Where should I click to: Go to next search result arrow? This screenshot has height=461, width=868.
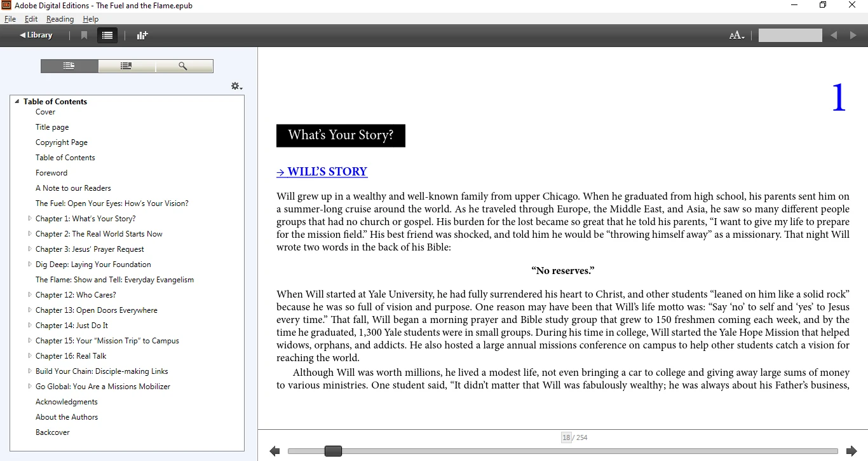(x=853, y=36)
